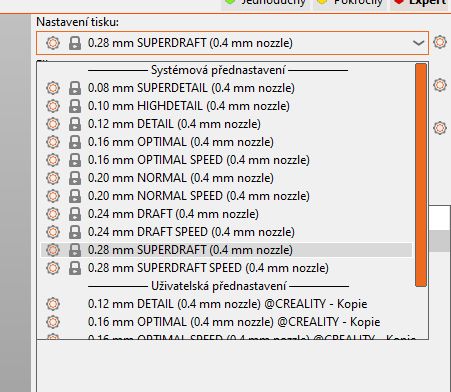Select the highlighted 0.28 mm SUPERDRAFT entry in list
The height and width of the screenshot is (392, 451).
226,250
